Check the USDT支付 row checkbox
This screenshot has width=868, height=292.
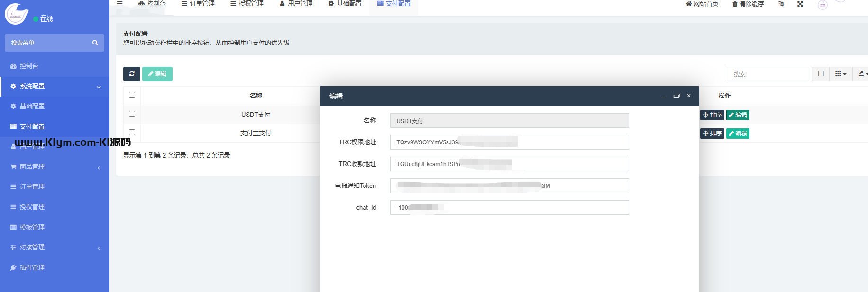132,114
